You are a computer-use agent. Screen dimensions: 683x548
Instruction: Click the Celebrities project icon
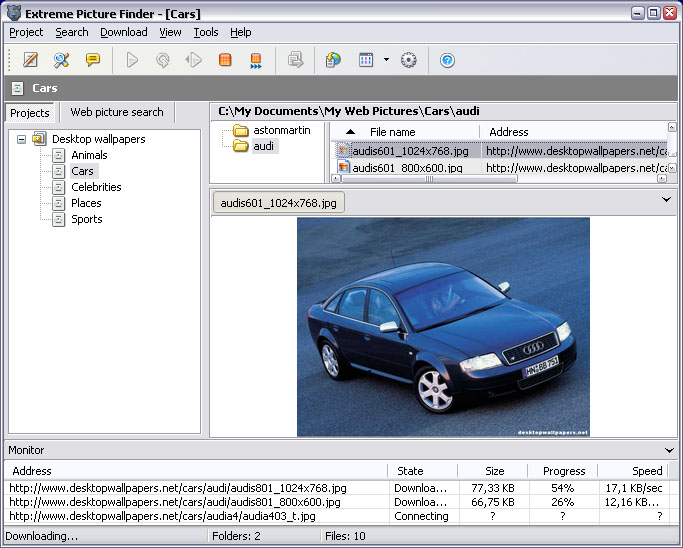pos(58,187)
